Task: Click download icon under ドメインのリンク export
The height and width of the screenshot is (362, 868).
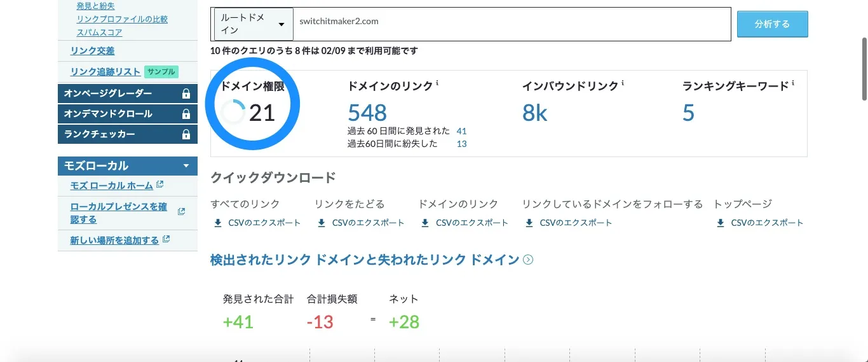Action: pyautogui.click(x=425, y=223)
